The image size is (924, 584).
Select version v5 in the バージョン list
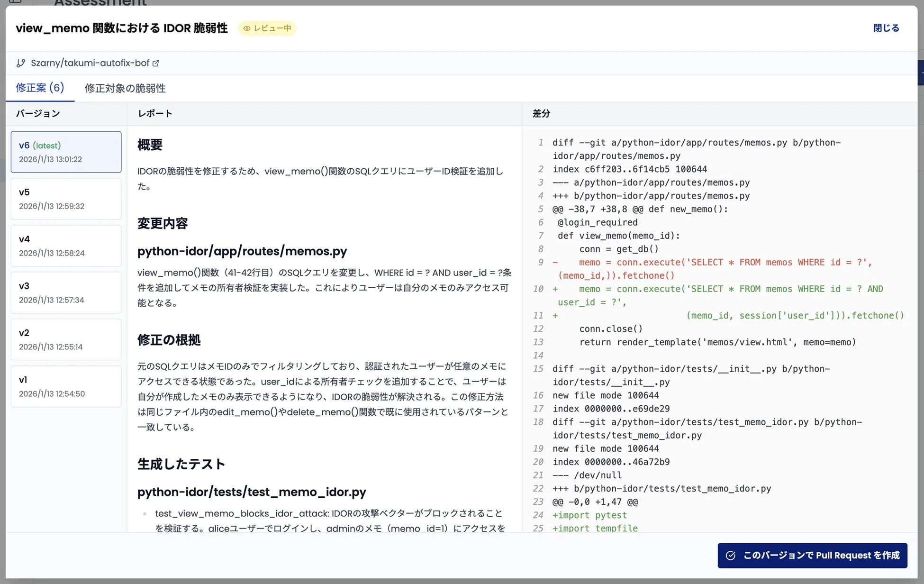coord(66,198)
